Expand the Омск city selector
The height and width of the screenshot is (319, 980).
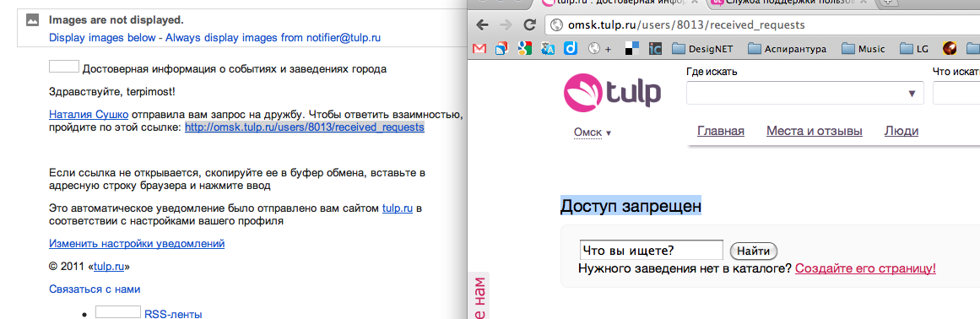click(593, 132)
